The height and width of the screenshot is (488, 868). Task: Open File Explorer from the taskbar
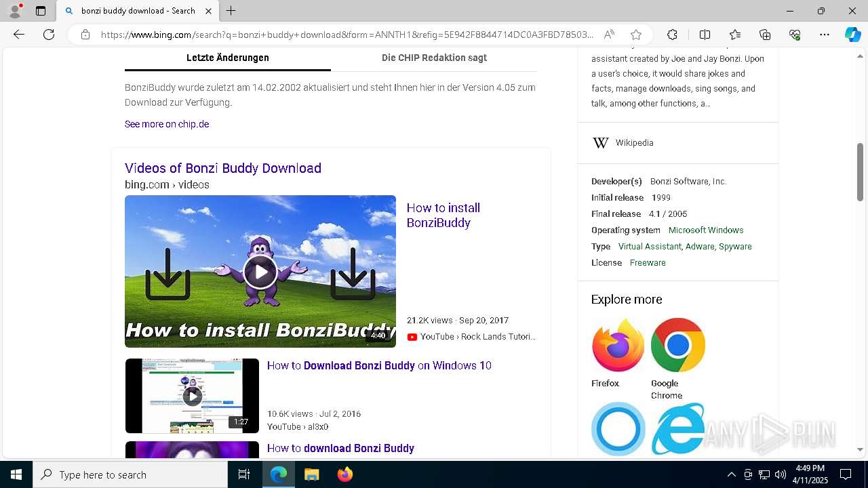311,474
